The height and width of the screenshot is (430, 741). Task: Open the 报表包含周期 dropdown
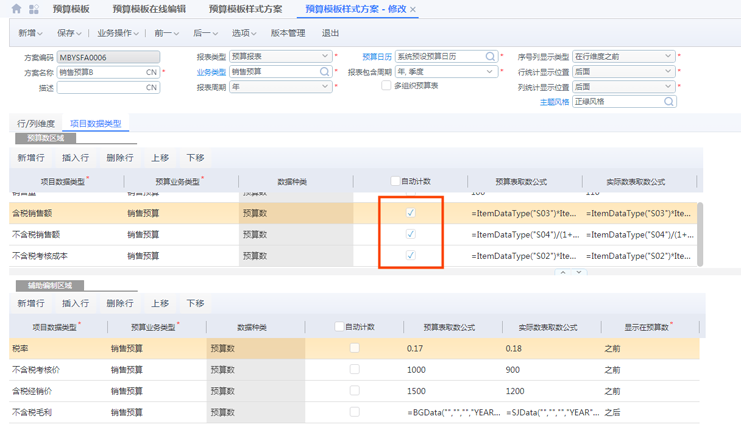(x=490, y=72)
